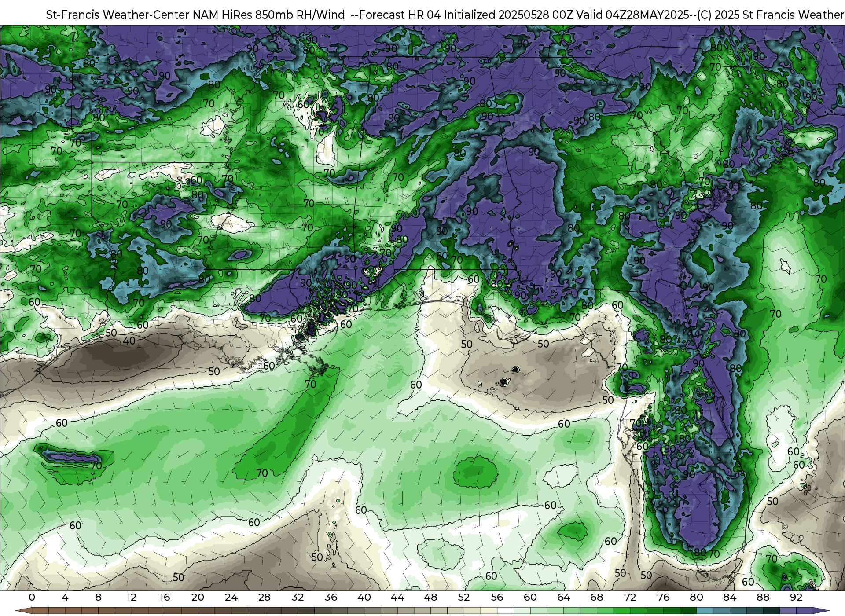This screenshot has width=845, height=616.
Task: Click the color scale label 28
Action: 265,598
